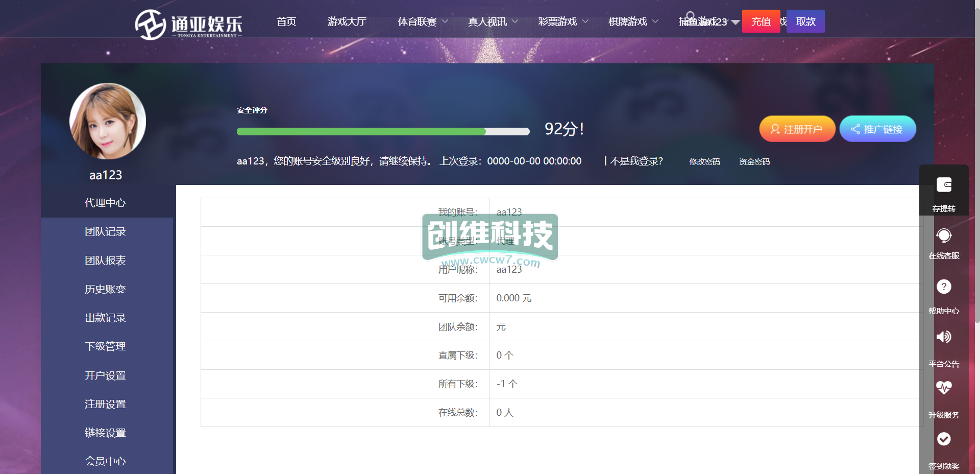Open the 棋牌游戏 menu item

pos(628,21)
